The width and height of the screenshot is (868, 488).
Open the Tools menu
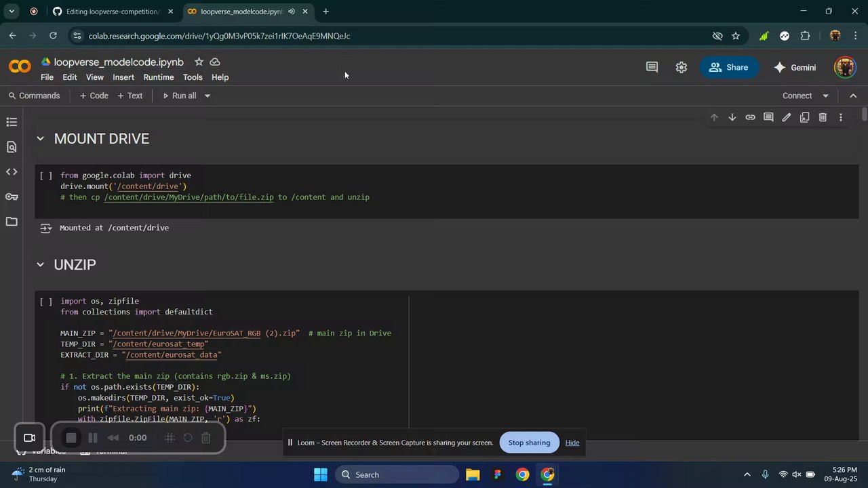click(x=193, y=77)
